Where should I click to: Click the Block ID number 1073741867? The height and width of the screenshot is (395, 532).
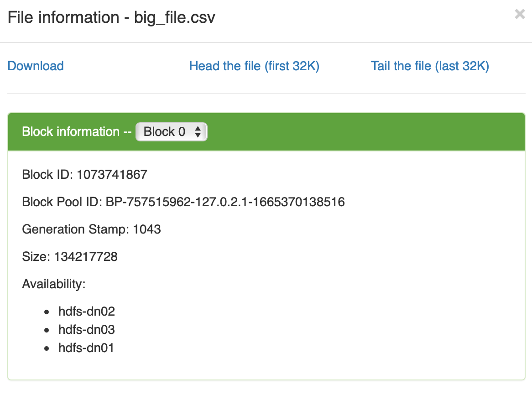tap(112, 175)
